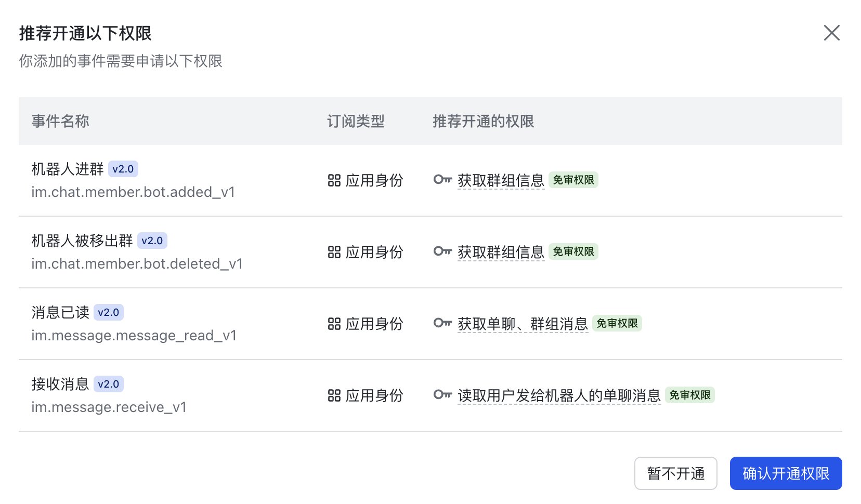Click the grid icon before 应用身份 in row 机器人进群
Image resolution: width=861 pixels, height=504 pixels.
click(x=334, y=180)
